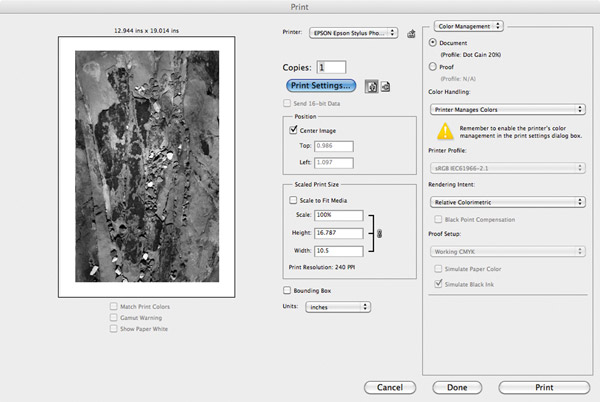Click the Profile Dot Gain 20% text
600x402 pixels.
(x=471, y=55)
